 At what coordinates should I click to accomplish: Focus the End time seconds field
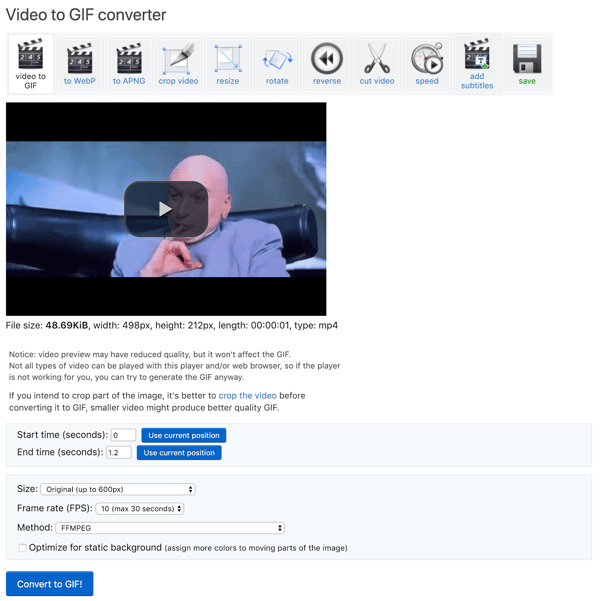point(118,452)
